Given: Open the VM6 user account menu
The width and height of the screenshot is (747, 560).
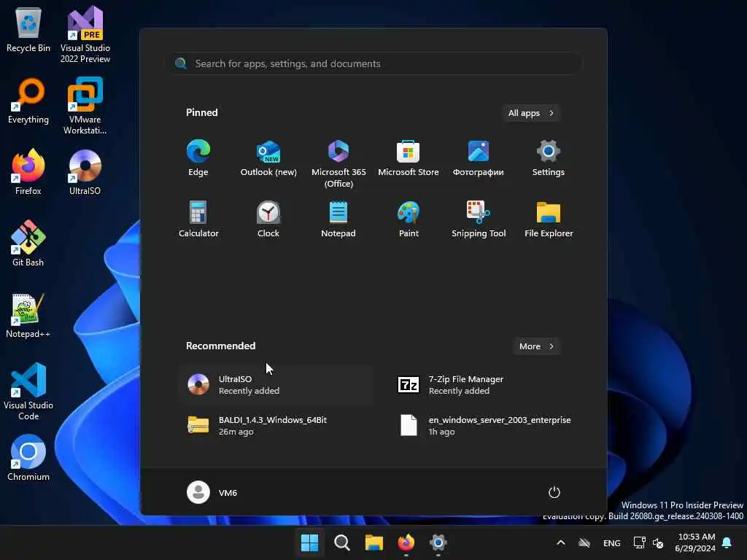Looking at the screenshot, I should tap(212, 492).
